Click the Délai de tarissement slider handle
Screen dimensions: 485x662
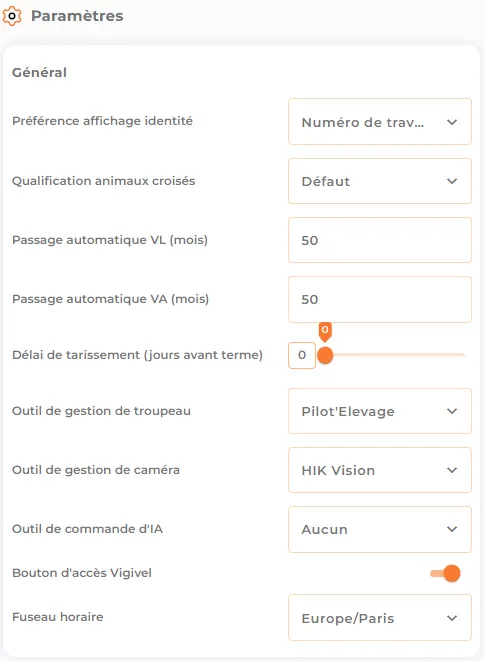click(x=325, y=355)
